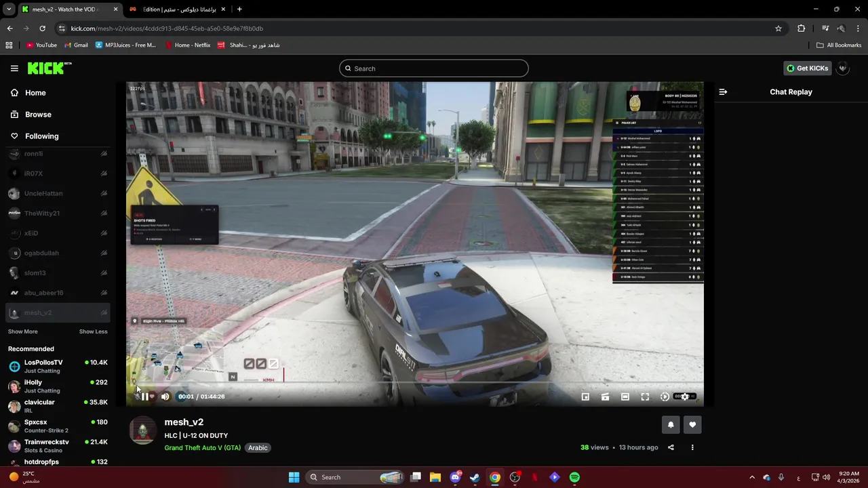
Task: Open Spotify from the taskbar
Action: 574,477
